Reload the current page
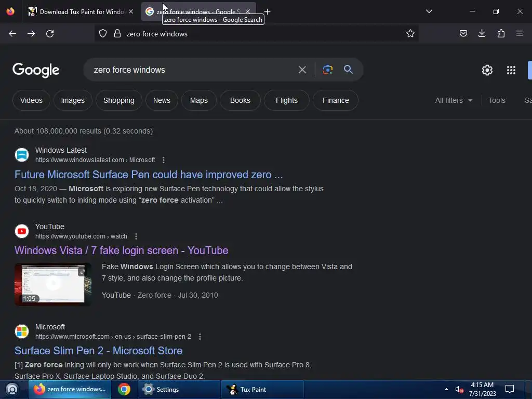Image resolution: width=532 pixels, height=399 pixels. pyautogui.click(x=50, y=34)
